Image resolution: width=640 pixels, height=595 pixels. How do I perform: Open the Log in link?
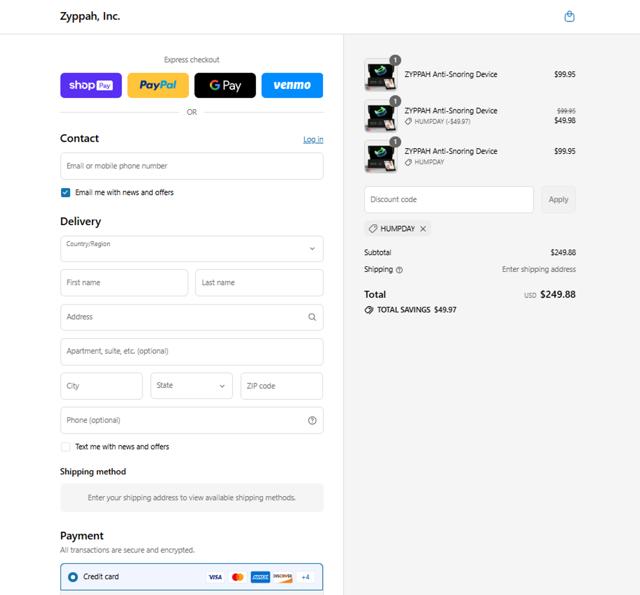click(313, 140)
